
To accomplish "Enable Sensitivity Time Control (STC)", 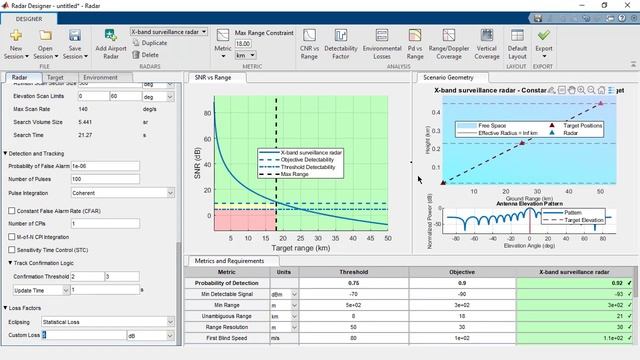I will point(12,250).
